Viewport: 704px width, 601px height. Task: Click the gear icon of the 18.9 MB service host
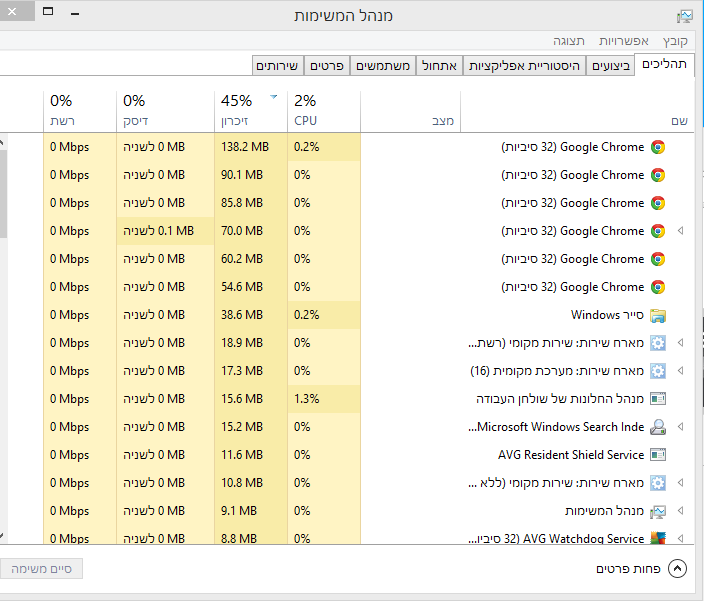[658, 343]
